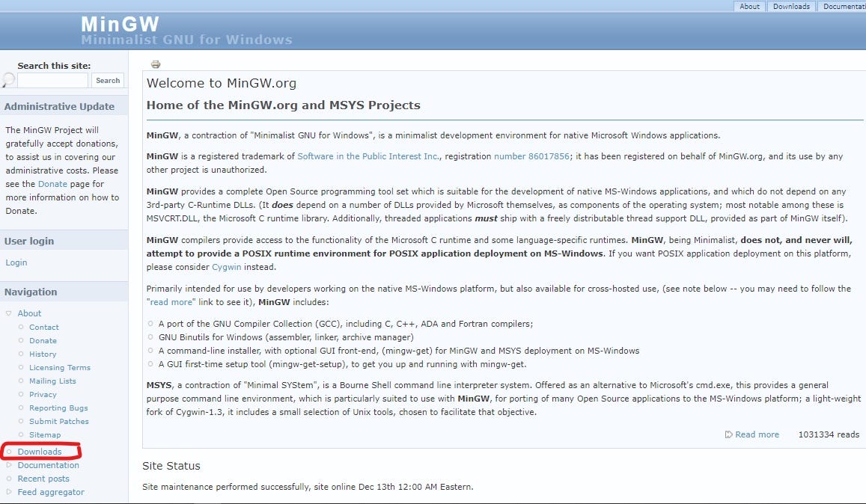This screenshot has height=504, width=866.
Task: Open the Donate link in Administrative Update
Action: [x=52, y=184]
